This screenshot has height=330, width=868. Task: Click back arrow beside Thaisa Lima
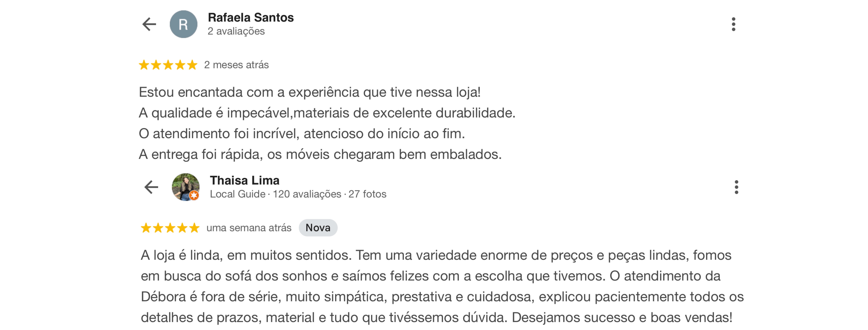click(151, 187)
